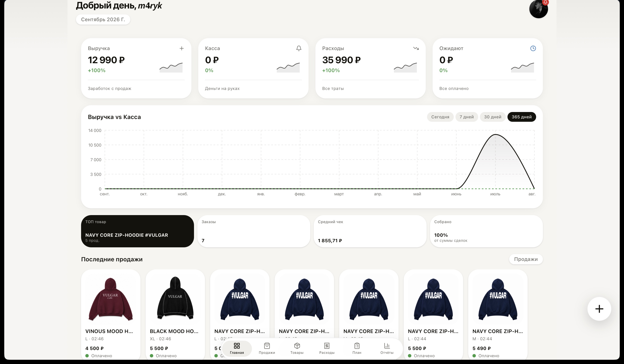Click the sparkline chart in the Касса card
Viewport: 624px width, 364px height.
288,67
